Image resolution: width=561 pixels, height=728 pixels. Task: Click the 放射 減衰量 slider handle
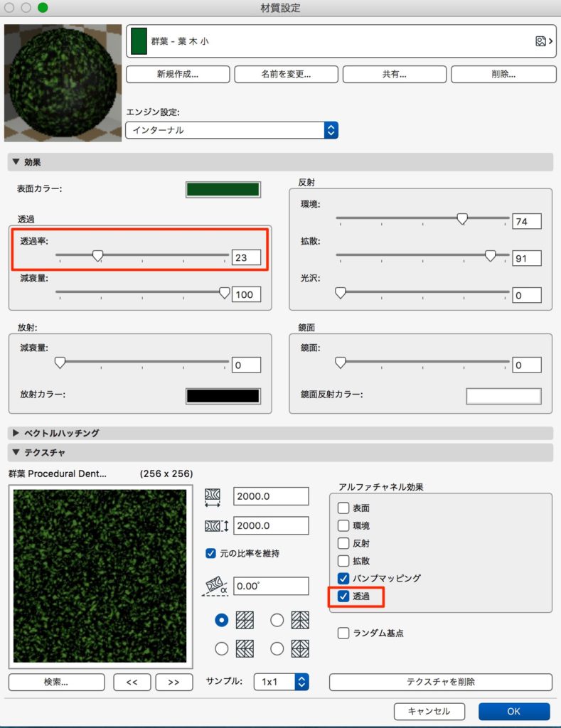pos(60,363)
